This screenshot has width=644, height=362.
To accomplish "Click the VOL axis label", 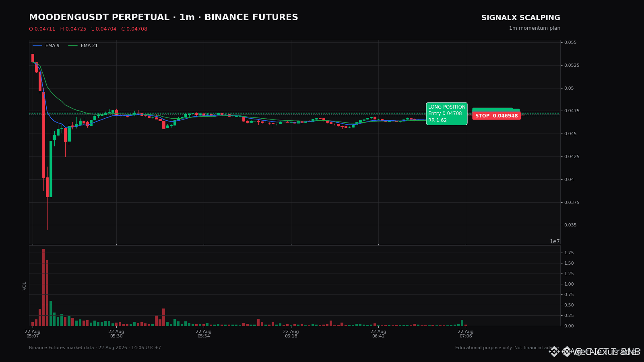I will [25, 286].
